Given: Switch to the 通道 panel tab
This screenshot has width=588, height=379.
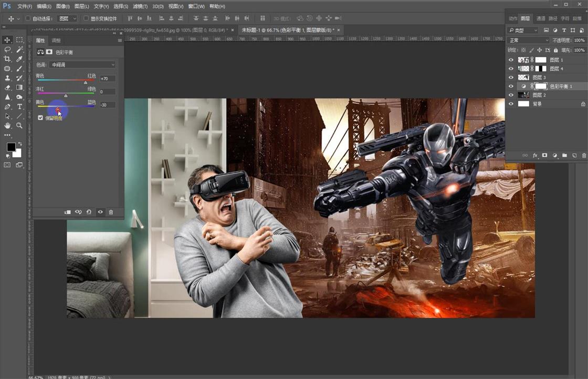Looking at the screenshot, I should 541,18.
